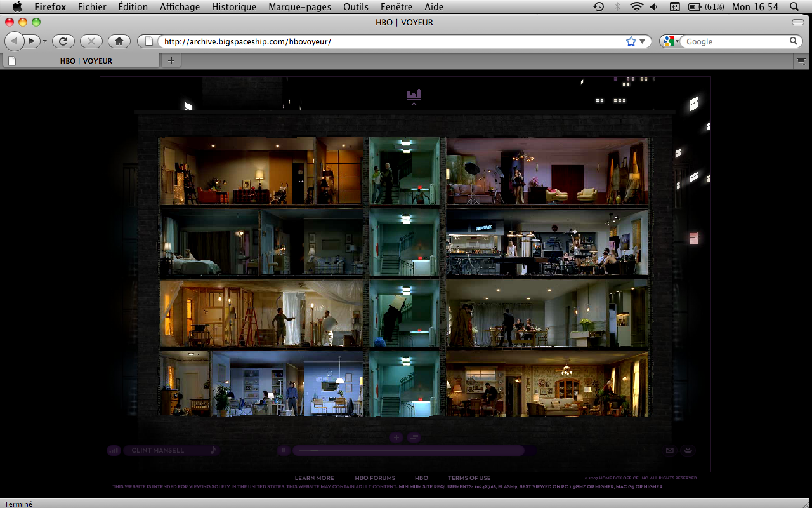The width and height of the screenshot is (812, 508).
Task: Expand the address bar history dropdown
Action: [642, 41]
